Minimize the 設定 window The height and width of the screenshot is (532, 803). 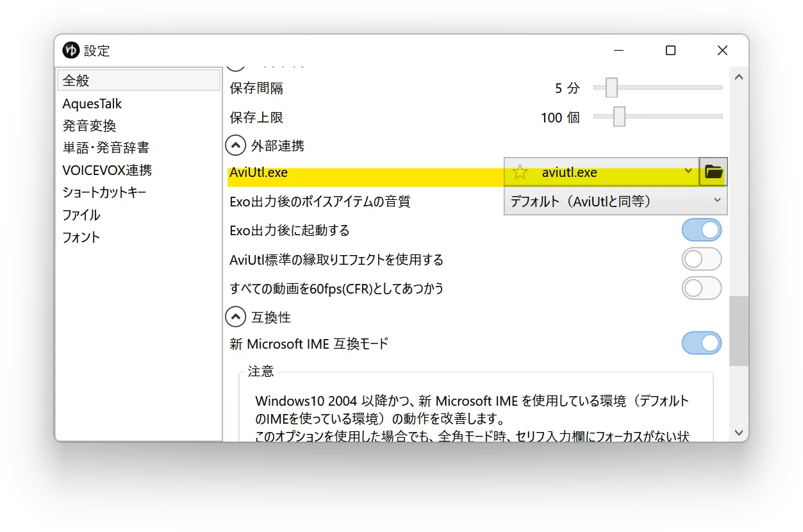pyautogui.click(x=619, y=50)
